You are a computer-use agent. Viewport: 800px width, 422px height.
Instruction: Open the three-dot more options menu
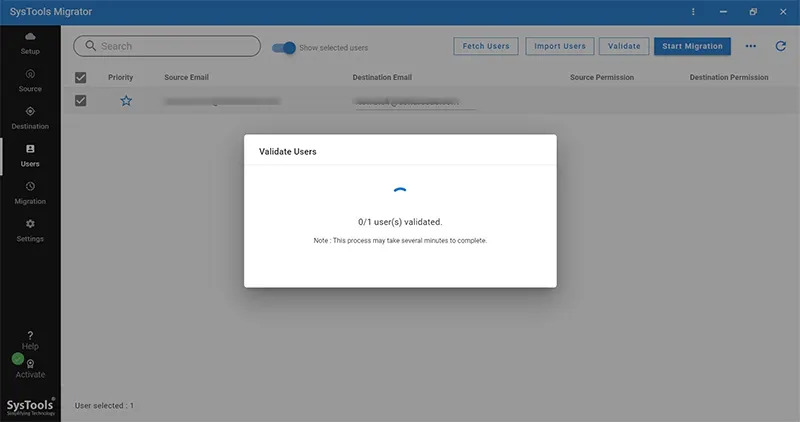(751, 46)
